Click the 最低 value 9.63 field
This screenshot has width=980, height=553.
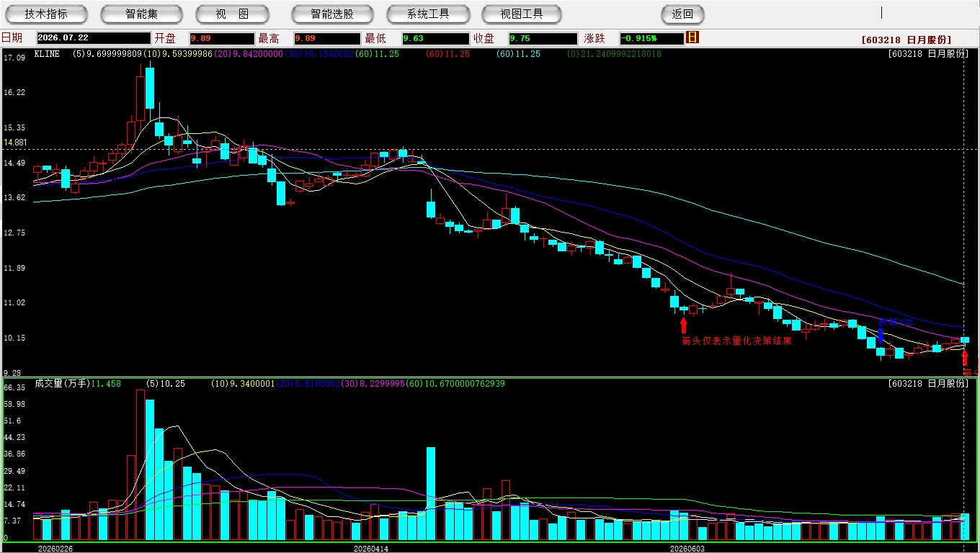[x=436, y=39]
